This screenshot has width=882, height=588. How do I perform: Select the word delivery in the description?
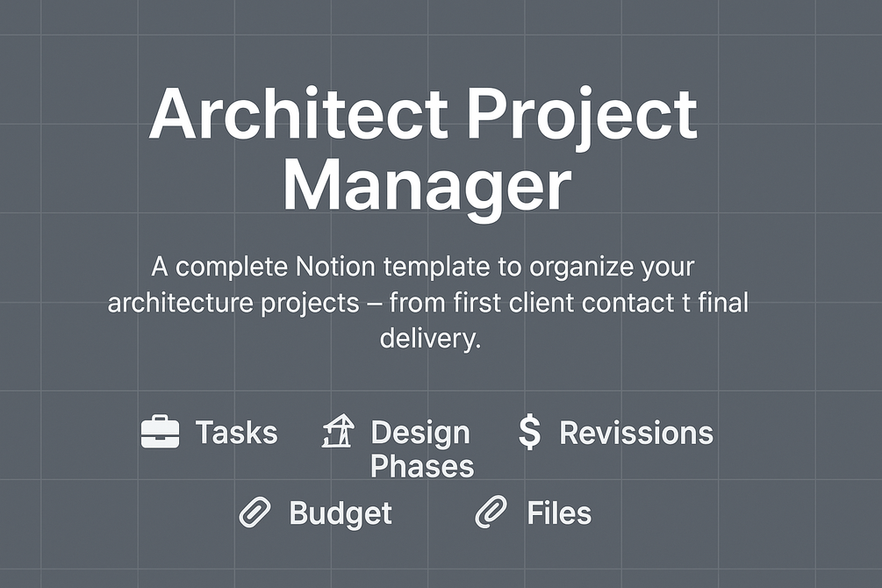[x=430, y=340]
